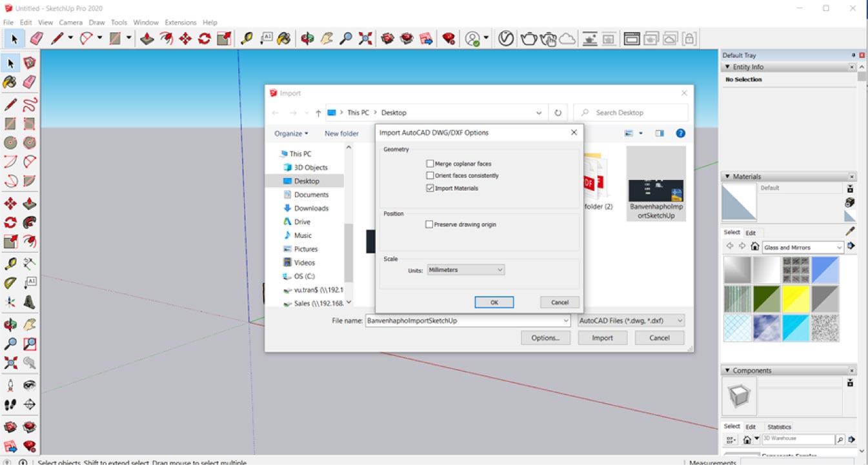Activate the Orbit tool in top toolbar

point(307,39)
